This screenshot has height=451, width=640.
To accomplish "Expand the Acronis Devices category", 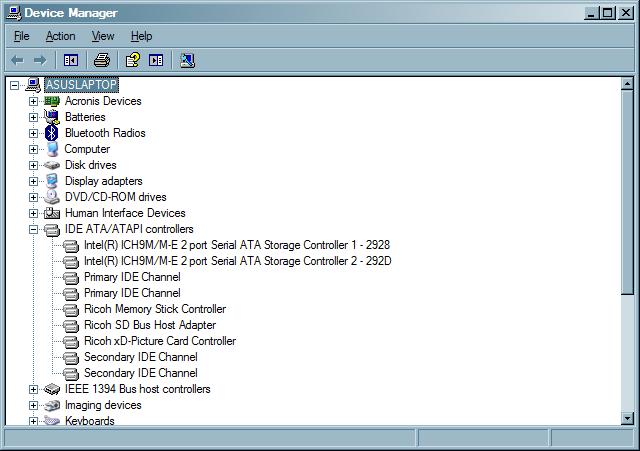I will [33, 101].
